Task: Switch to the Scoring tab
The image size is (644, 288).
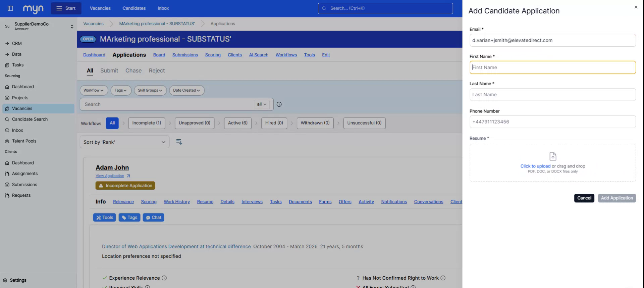Action: point(213,55)
